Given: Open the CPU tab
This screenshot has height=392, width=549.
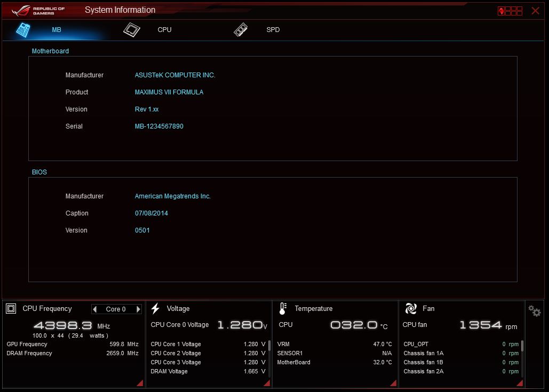Looking at the screenshot, I should click(164, 30).
